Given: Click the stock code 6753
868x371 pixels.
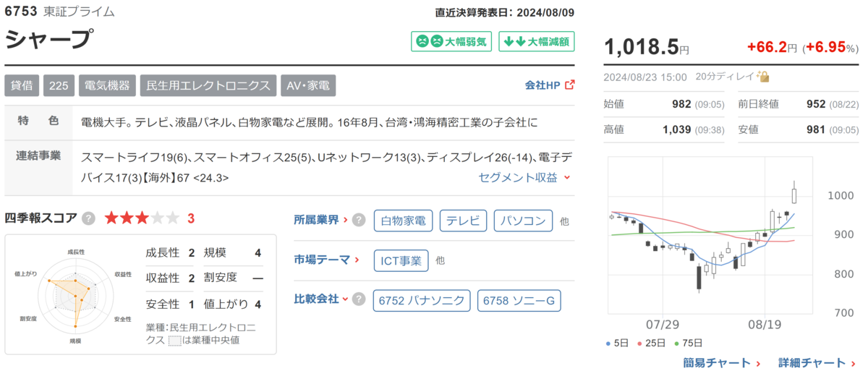Looking at the screenshot, I should pos(22,12).
